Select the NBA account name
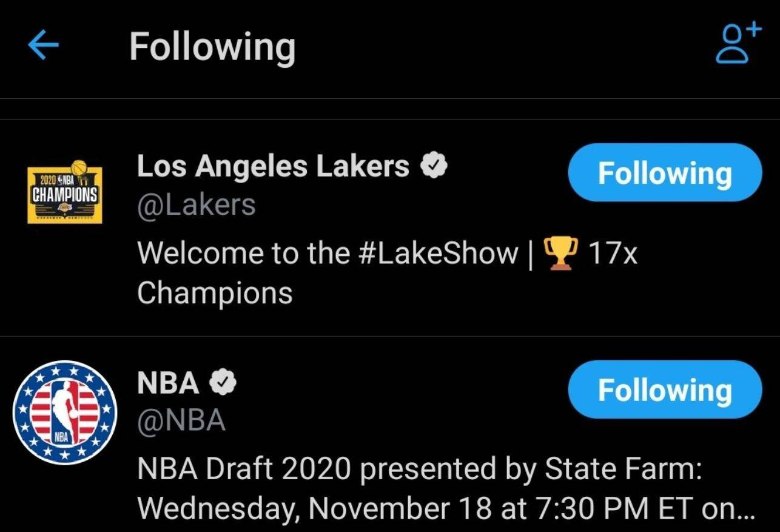Screen dimensions: 780x532 (168, 383)
